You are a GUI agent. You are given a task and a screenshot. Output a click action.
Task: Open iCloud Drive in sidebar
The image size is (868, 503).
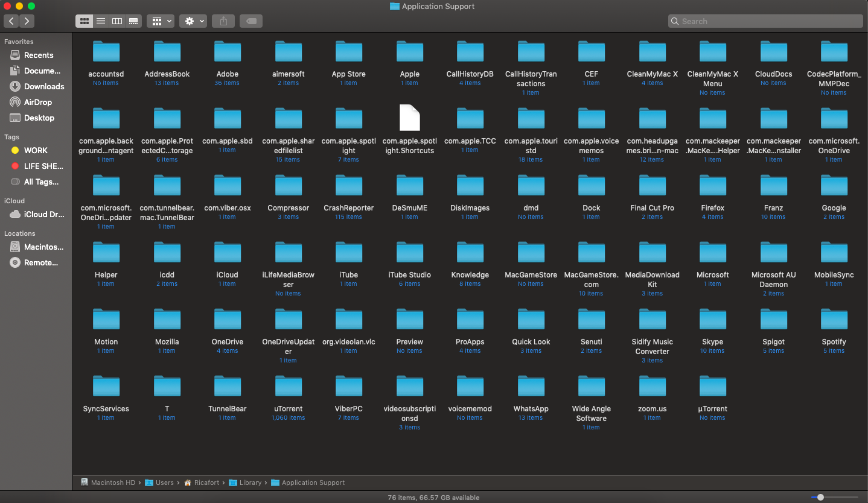click(36, 214)
